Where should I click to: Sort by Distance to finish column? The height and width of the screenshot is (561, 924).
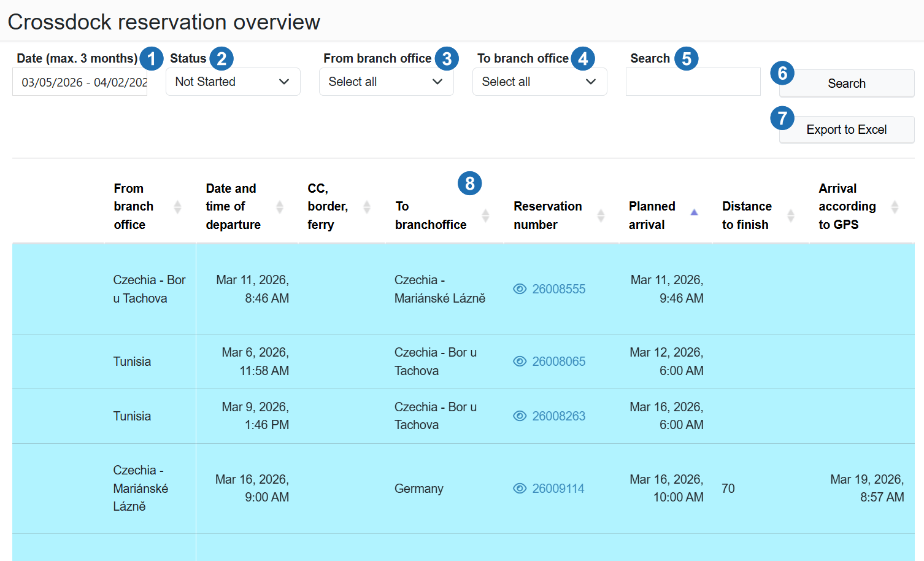(x=790, y=215)
